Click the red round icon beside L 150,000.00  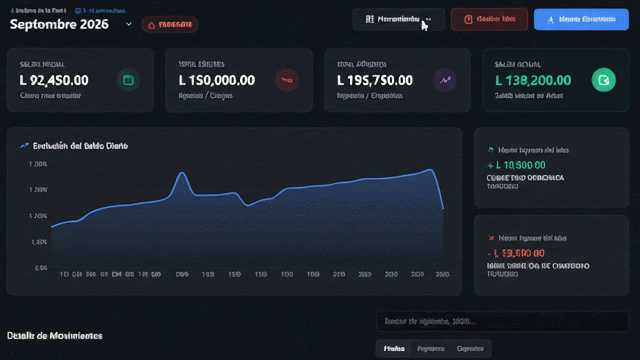point(287,80)
